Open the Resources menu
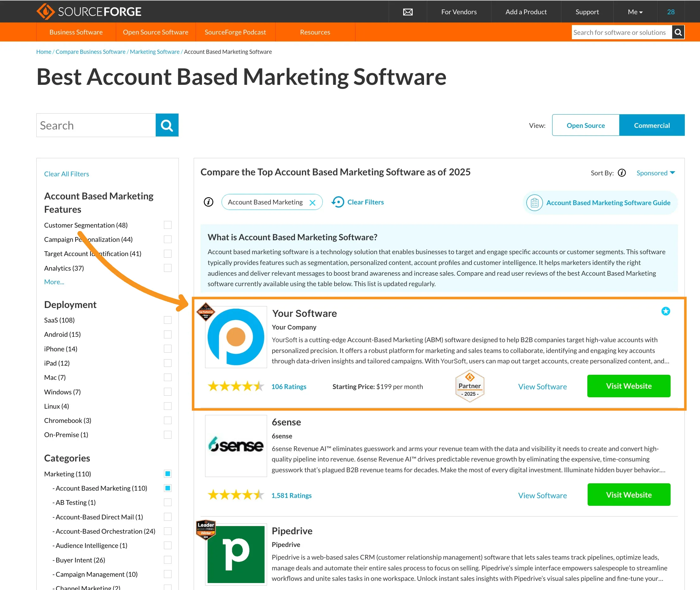The image size is (700, 590). (x=315, y=32)
